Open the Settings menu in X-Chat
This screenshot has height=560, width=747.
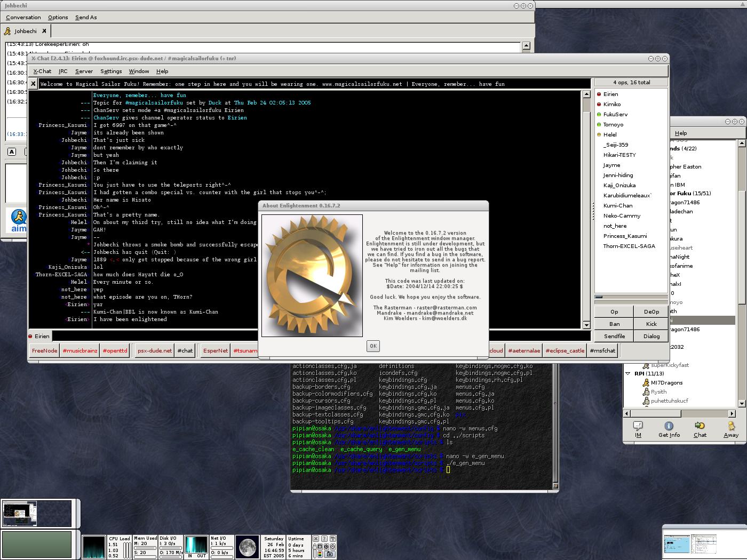(x=111, y=71)
